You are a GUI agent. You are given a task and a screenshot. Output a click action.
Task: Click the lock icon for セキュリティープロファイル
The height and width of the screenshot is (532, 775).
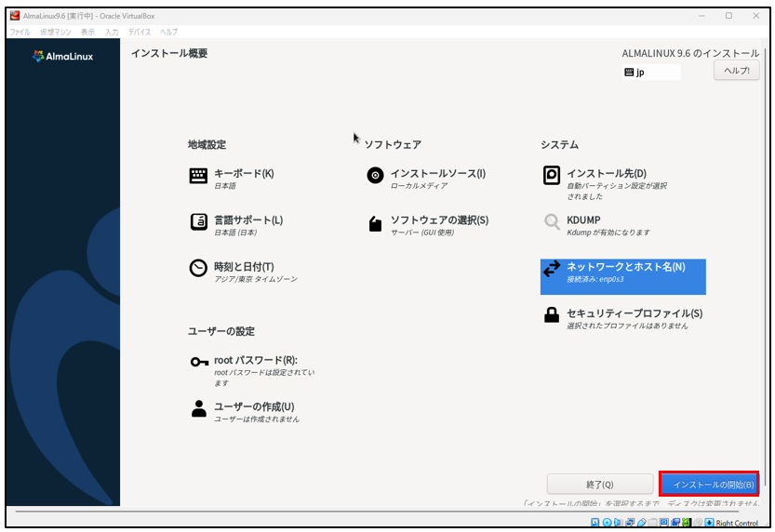tap(552, 316)
